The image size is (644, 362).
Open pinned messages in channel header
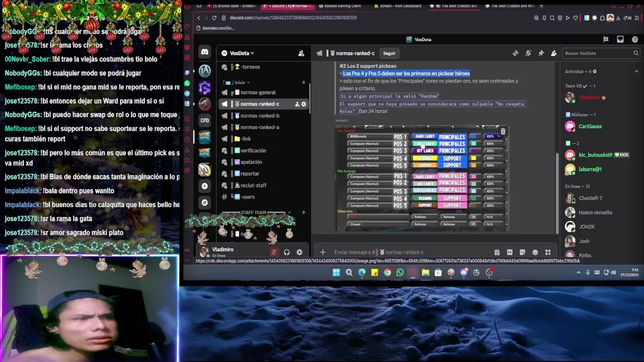(541, 53)
